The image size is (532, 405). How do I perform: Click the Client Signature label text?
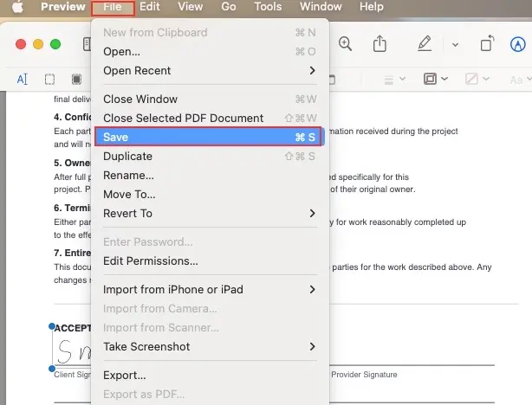pyautogui.click(x=72, y=375)
